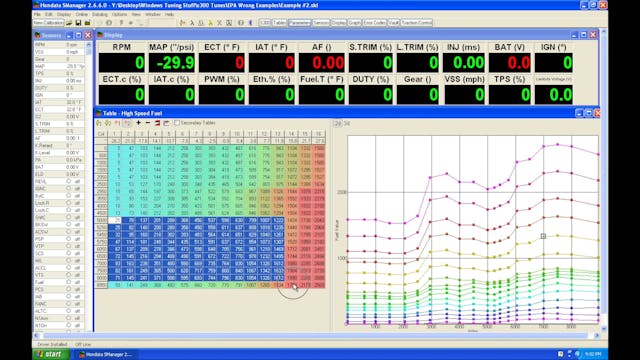The width and height of the screenshot is (640, 360).
Task: Click the bottom horizontal scrollbar left arrow
Action: [x=37, y=336]
